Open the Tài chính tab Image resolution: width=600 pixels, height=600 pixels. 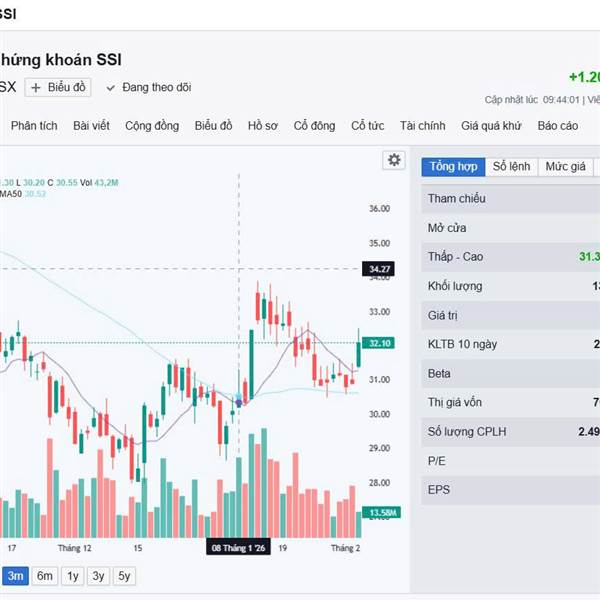point(422,126)
